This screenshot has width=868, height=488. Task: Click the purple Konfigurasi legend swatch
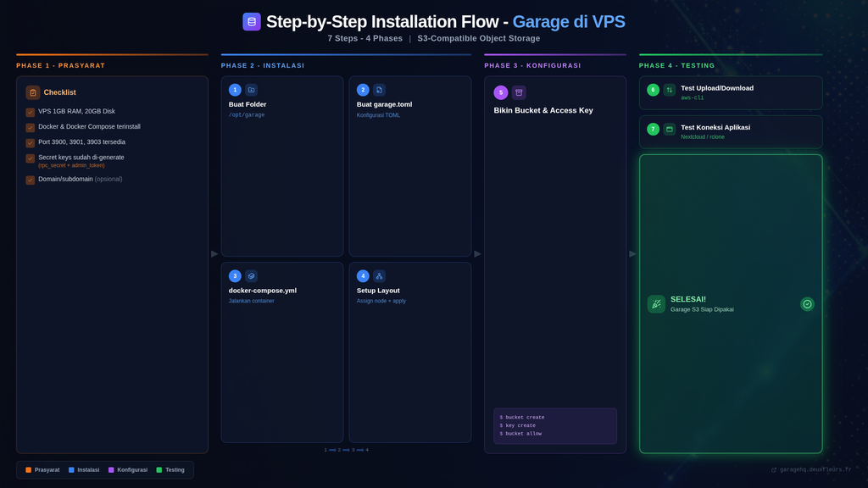point(111,469)
